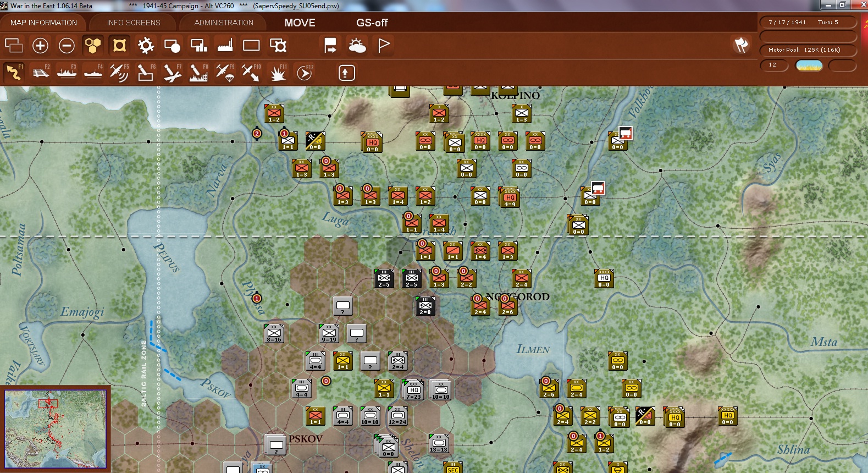Image resolution: width=868 pixels, height=473 pixels.
Task: Toggle the highlighted notched-square map overlay button
Action: click(119, 45)
